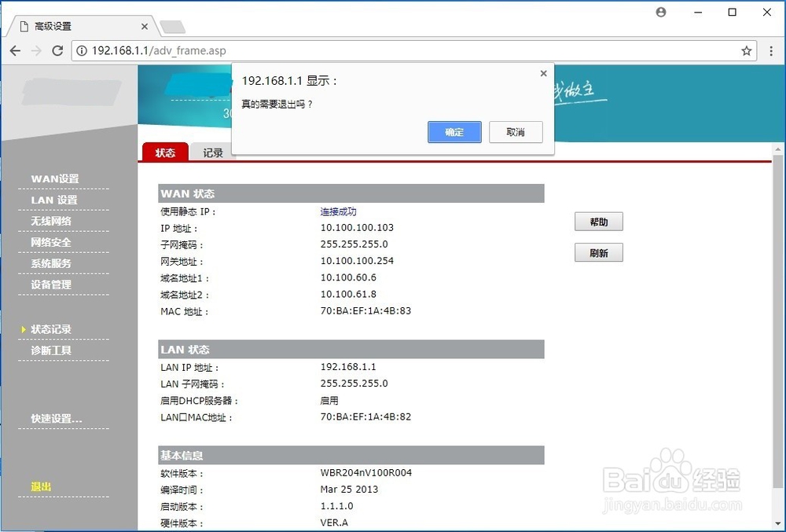Viewport: 786px width, 532px height.
Task: Refresh status using the 刷新 button
Action: click(598, 252)
